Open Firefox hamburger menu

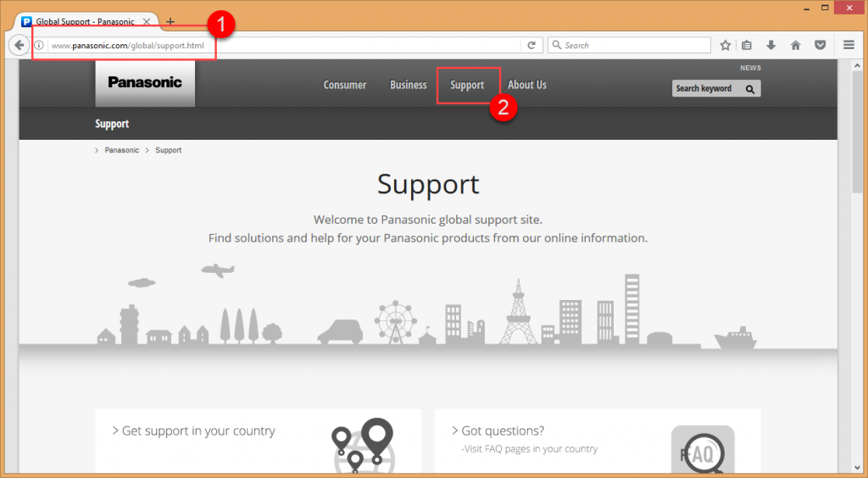(849, 46)
